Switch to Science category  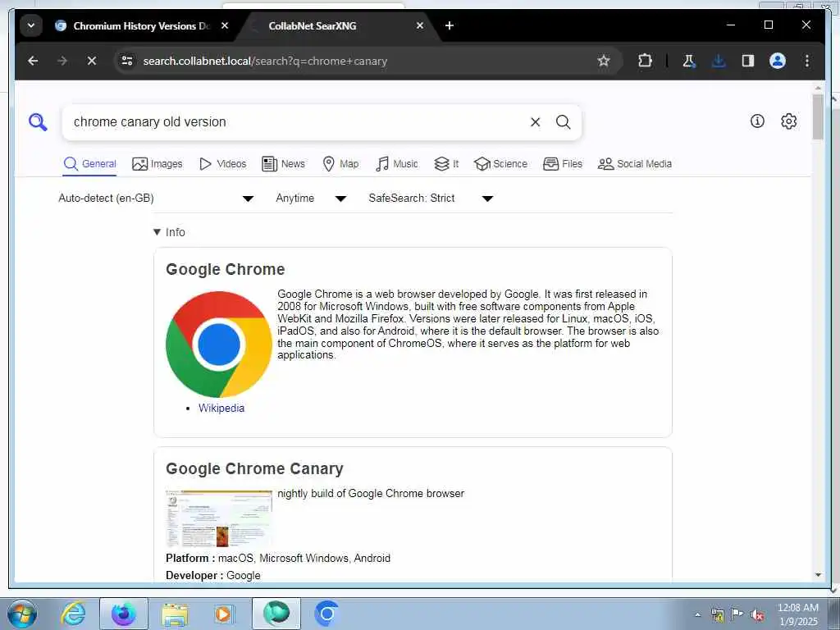500,164
